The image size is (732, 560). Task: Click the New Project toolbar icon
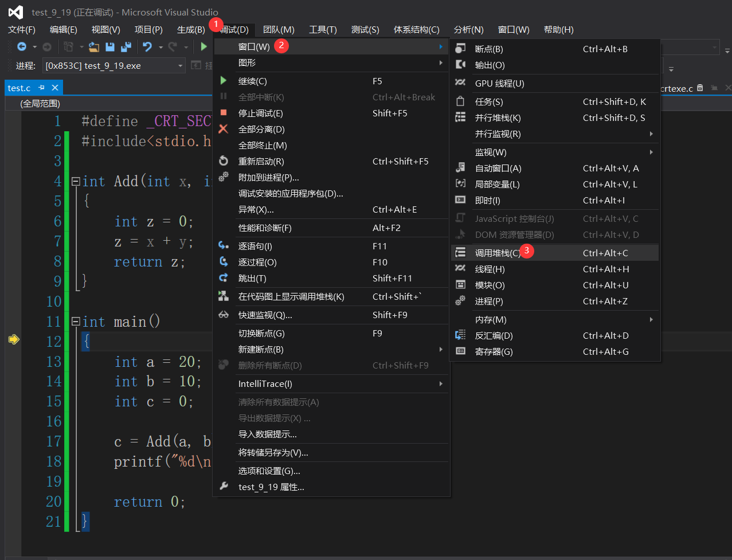pyautogui.click(x=69, y=47)
